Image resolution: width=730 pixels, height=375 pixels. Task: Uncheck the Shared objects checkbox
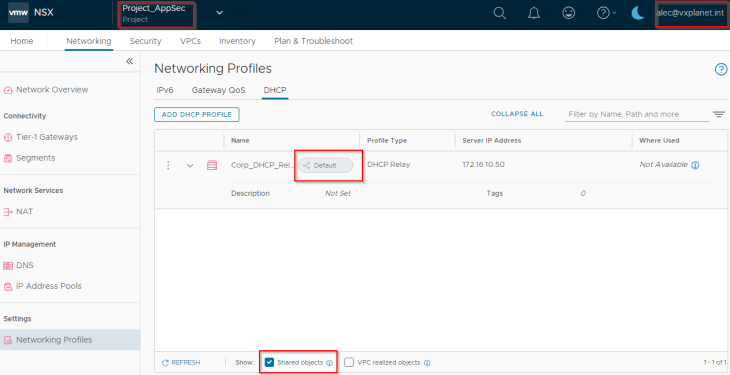(x=269, y=362)
